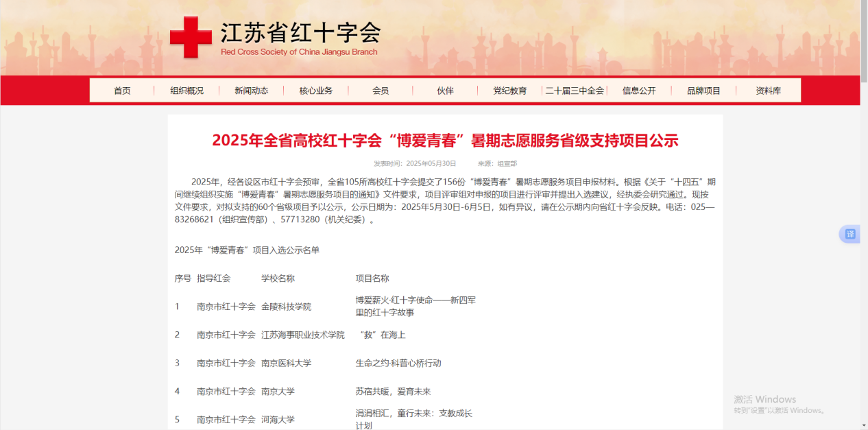The image size is (868, 430).
Task: Open the 品牌项目 menu item
Action: 704,91
